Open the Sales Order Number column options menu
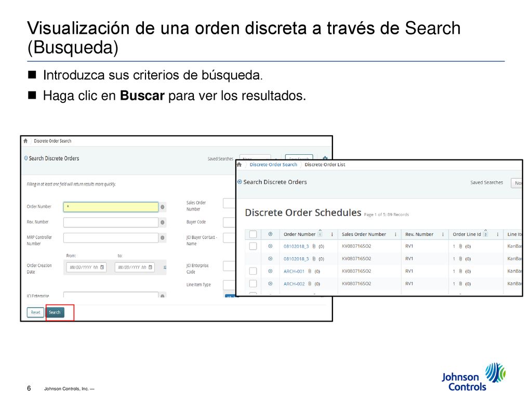Image resolution: width=532 pixels, height=399 pixels. [395, 234]
